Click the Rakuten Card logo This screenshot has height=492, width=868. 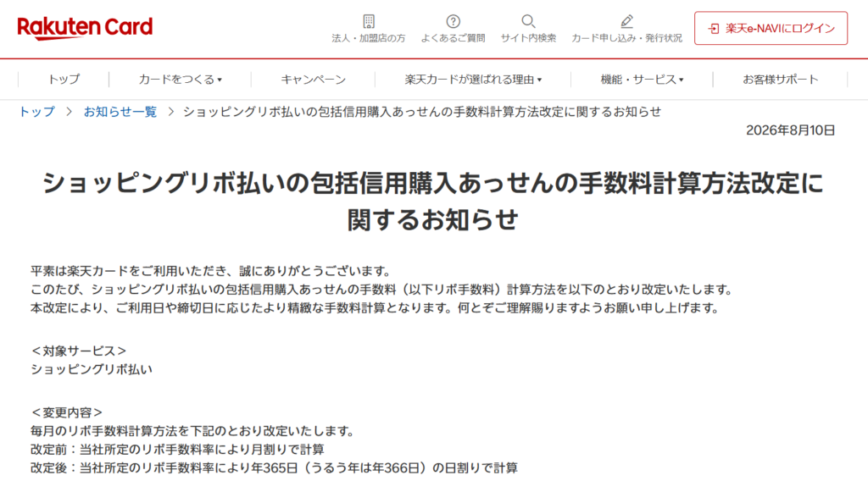click(x=85, y=28)
